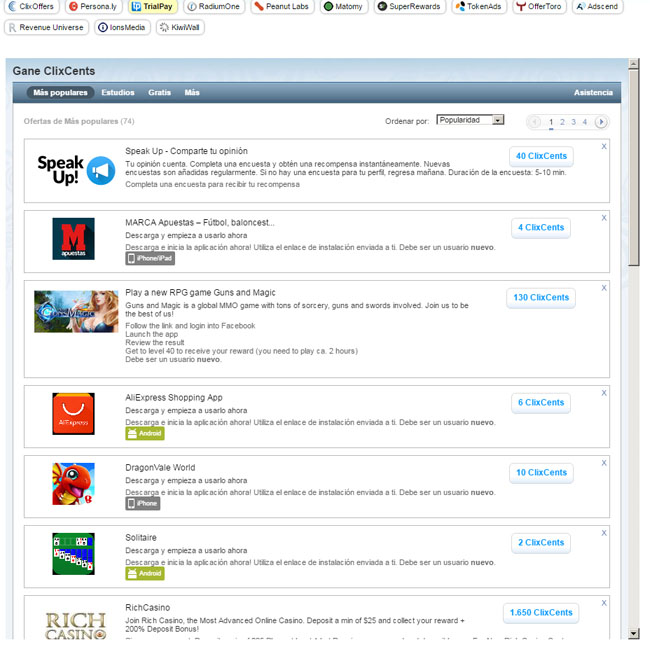Open the DragonVale dragon icon
This screenshot has height=654, width=650.
click(73, 484)
